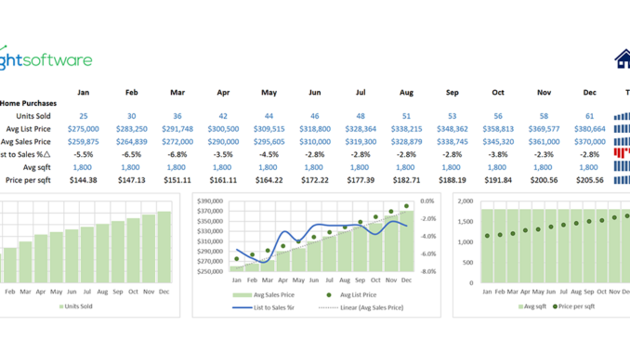The width and height of the screenshot is (630, 364).
Task: Select Avg List Price cell $275,000
Action: tap(84, 129)
